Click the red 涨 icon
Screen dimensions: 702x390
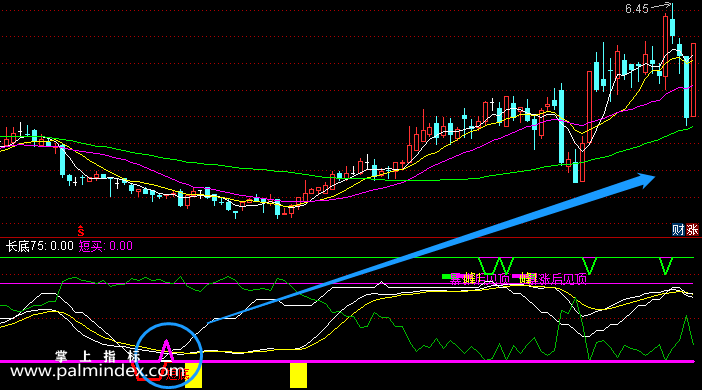coord(692,230)
